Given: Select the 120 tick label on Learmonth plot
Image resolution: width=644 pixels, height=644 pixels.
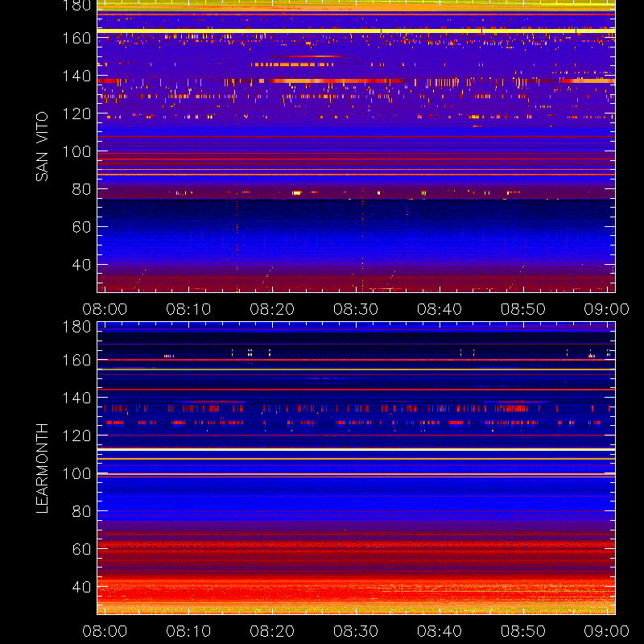Looking at the screenshot, I should tap(76, 436).
